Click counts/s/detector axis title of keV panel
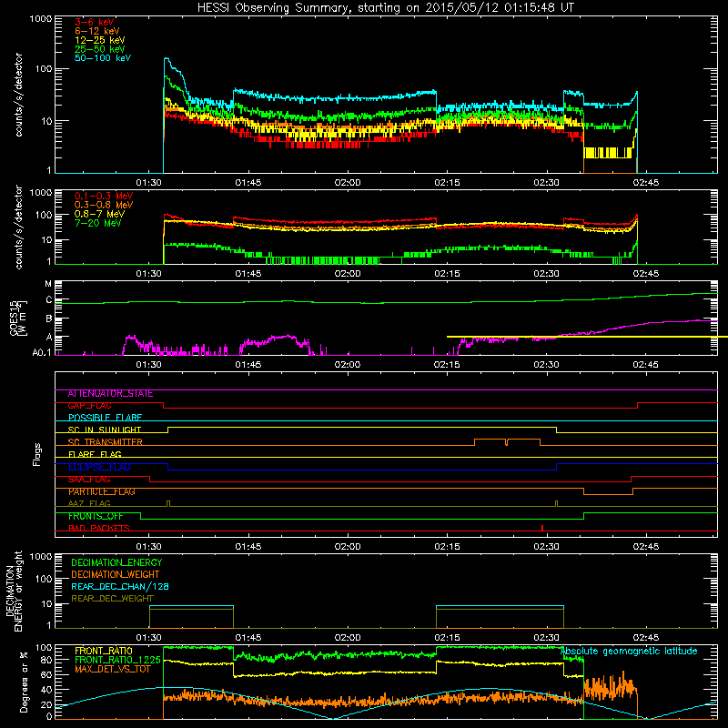The image size is (728, 728). point(18,95)
